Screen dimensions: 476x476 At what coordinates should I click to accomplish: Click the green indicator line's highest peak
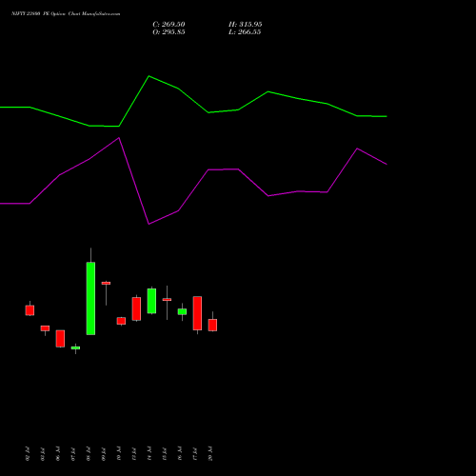(x=149, y=76)
